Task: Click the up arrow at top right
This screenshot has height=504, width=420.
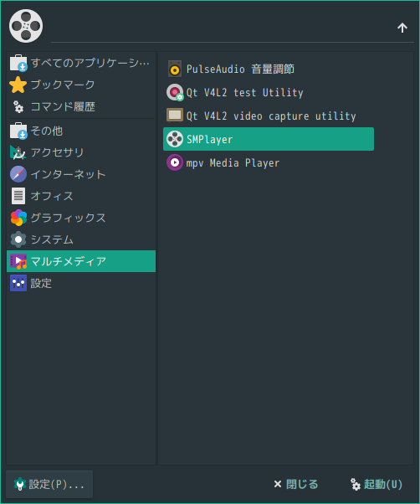Action: pyautogui.click(x=402, y=28)
